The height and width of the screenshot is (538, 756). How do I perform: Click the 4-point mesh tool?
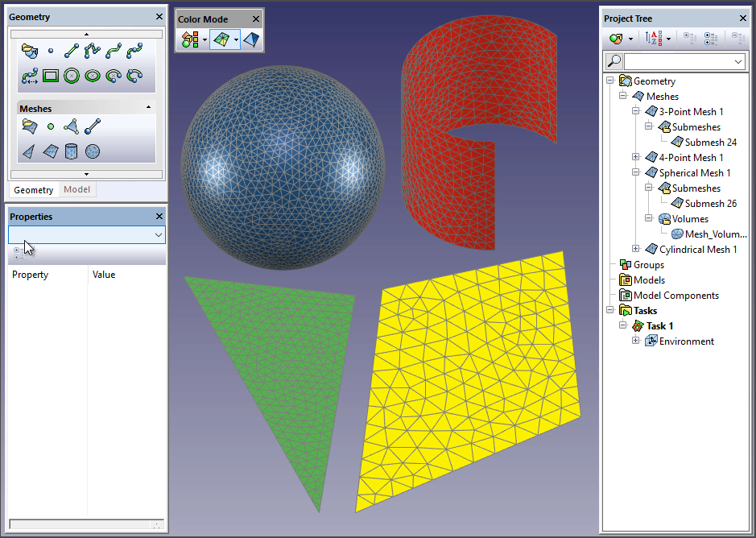[x=51, y=151]
